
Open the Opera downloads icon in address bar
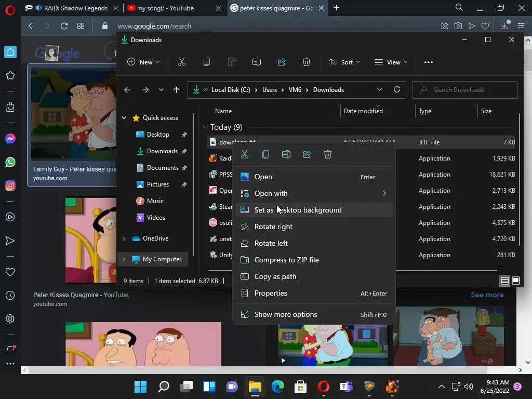pos(504,26)
